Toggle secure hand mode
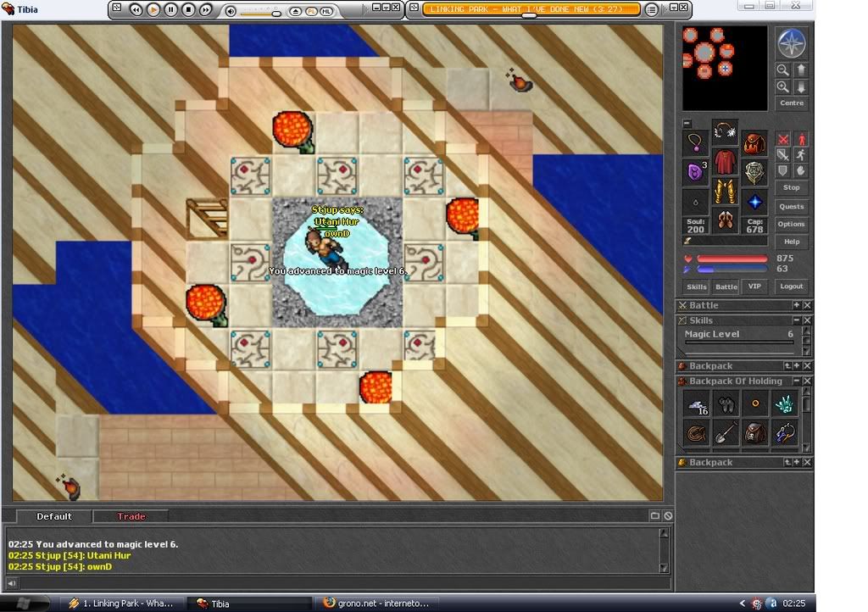 point(801,170)
